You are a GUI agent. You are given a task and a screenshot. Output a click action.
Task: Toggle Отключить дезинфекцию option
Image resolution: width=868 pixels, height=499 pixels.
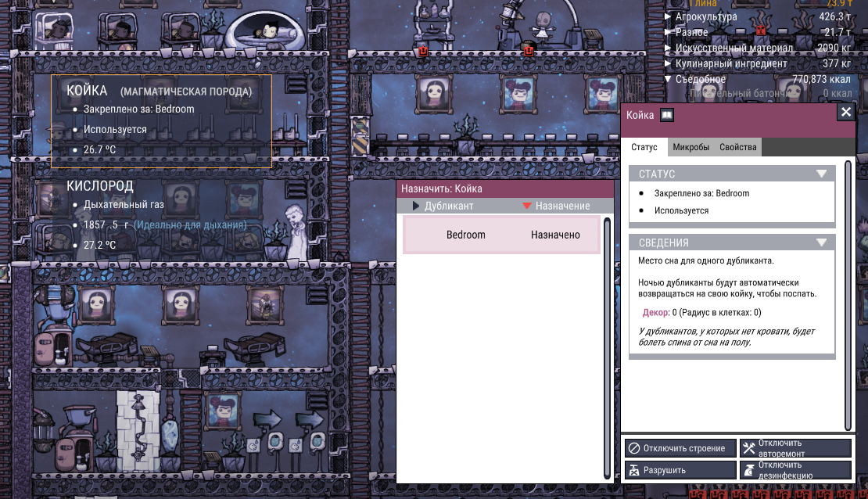click(x=794, y=470)
